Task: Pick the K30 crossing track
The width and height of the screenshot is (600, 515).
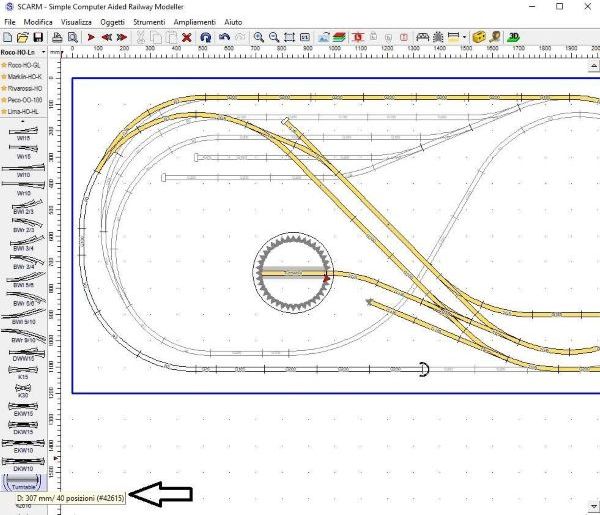Action: pos(23,391)
